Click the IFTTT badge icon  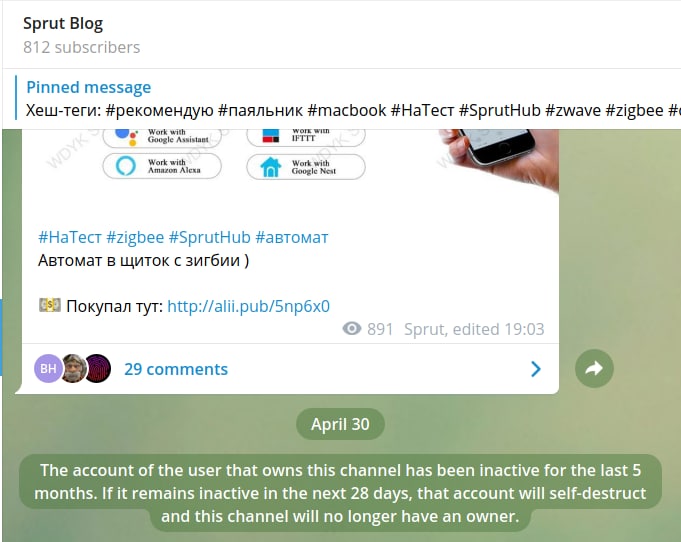271,136
